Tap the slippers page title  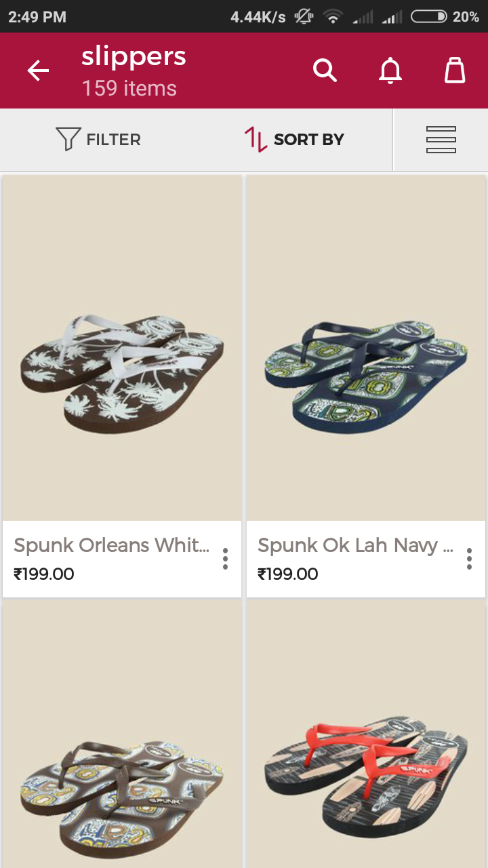tap(134, 57)
